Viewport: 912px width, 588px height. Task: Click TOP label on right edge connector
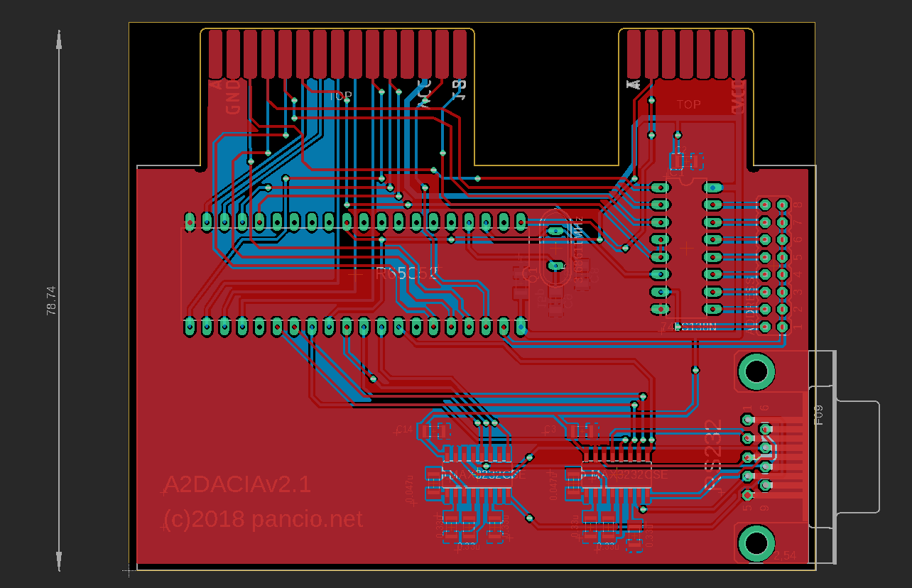coord(688,104)
